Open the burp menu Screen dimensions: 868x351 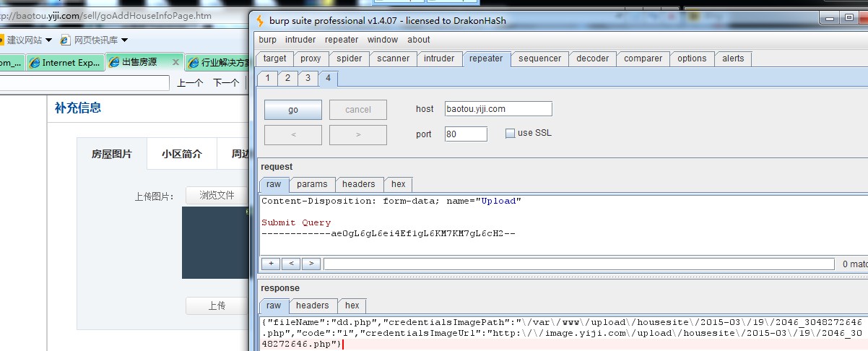pos(267,40)
